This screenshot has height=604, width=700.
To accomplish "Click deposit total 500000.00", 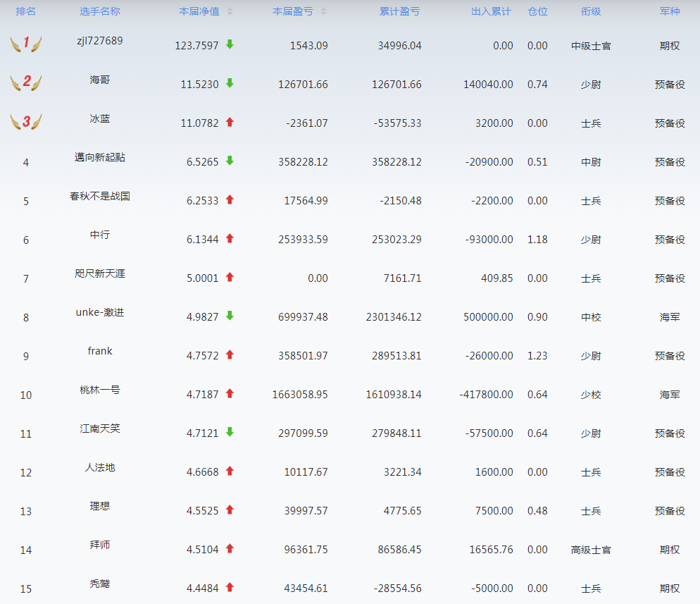I will [x=488, y=317].
